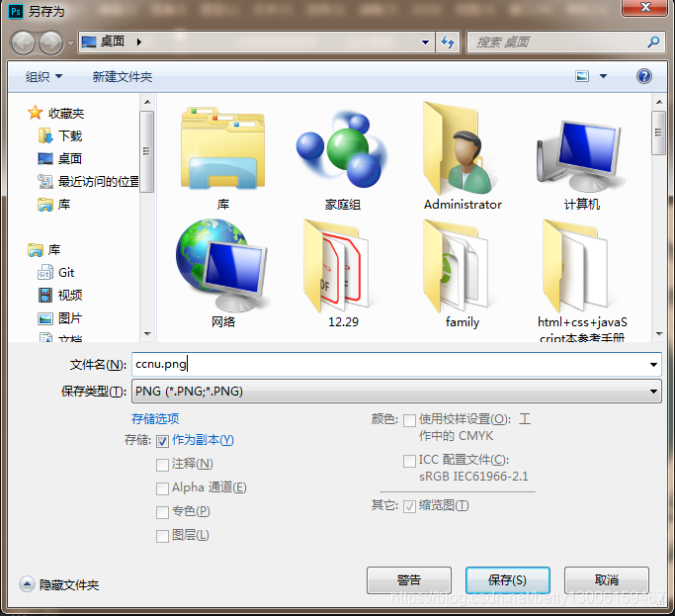
Task: Click 隐藏文件夹 to collapse browser
Action: click(59, 584)
